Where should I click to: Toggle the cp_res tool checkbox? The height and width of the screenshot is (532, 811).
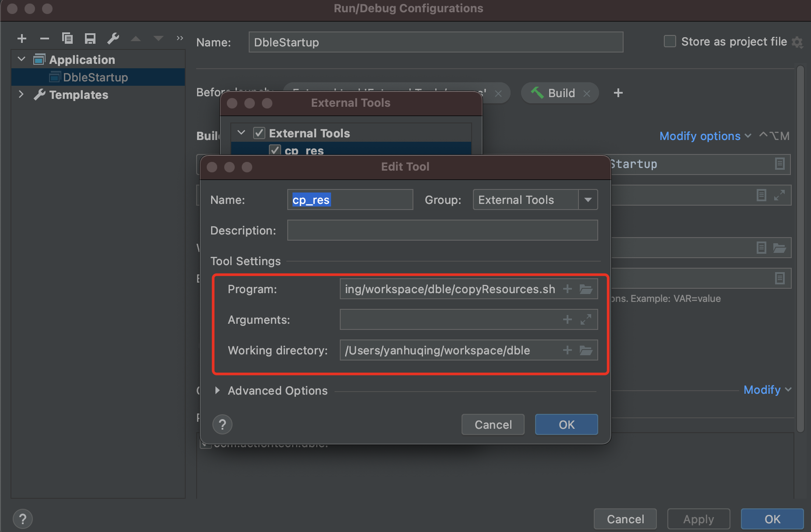coord(275,150)
